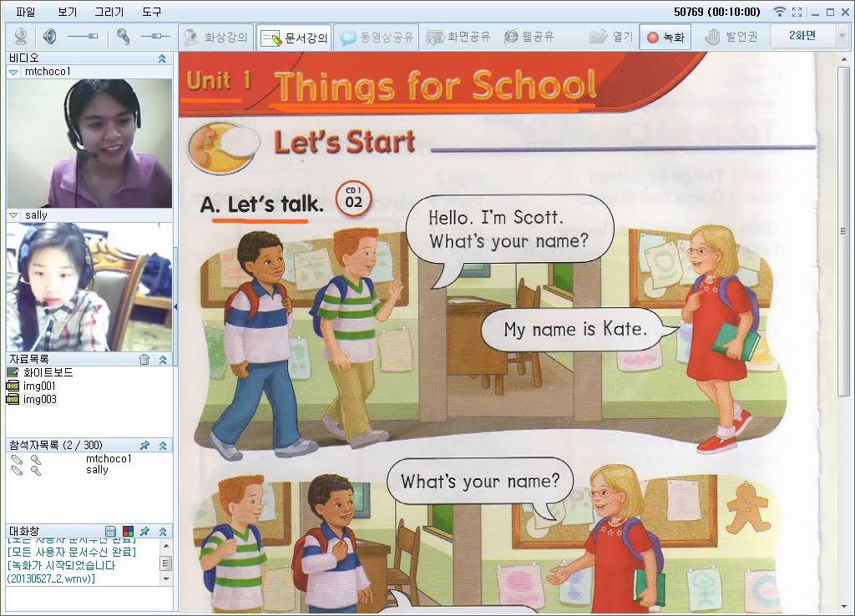Click the 2화면 layout button

click(802, 36)
